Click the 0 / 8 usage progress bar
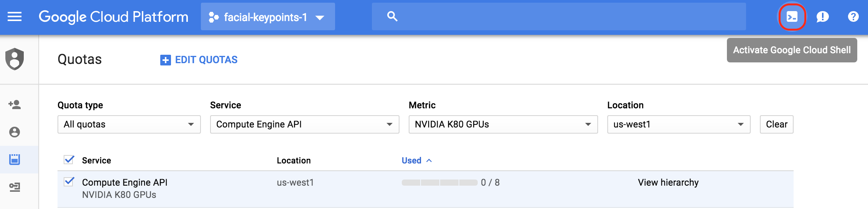This screenshot has width=868, height=209. tap(439, 183)
